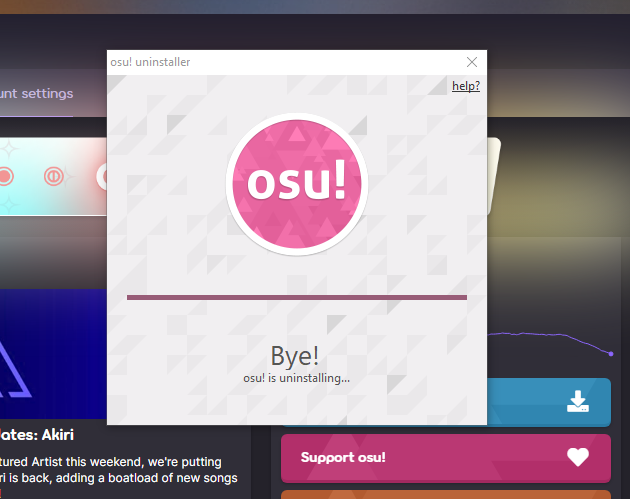Click the purple graph endpoint marker
Viewport: 630px width, 499px height.
coord(611,354)
